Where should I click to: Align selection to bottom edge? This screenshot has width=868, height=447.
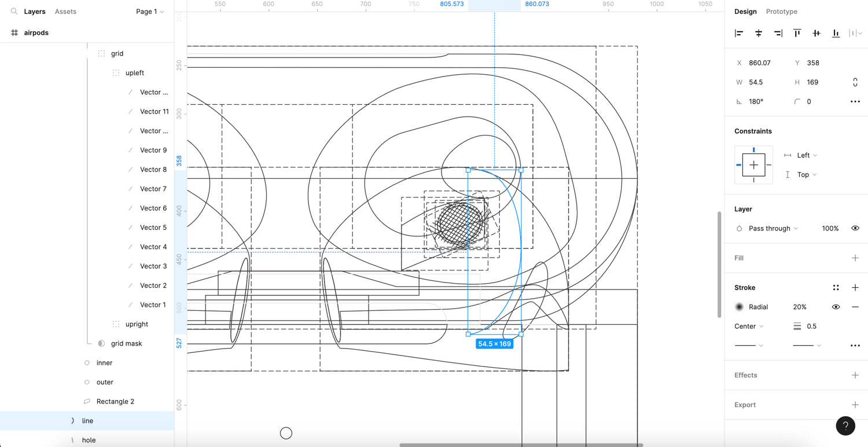pos(836,34)
